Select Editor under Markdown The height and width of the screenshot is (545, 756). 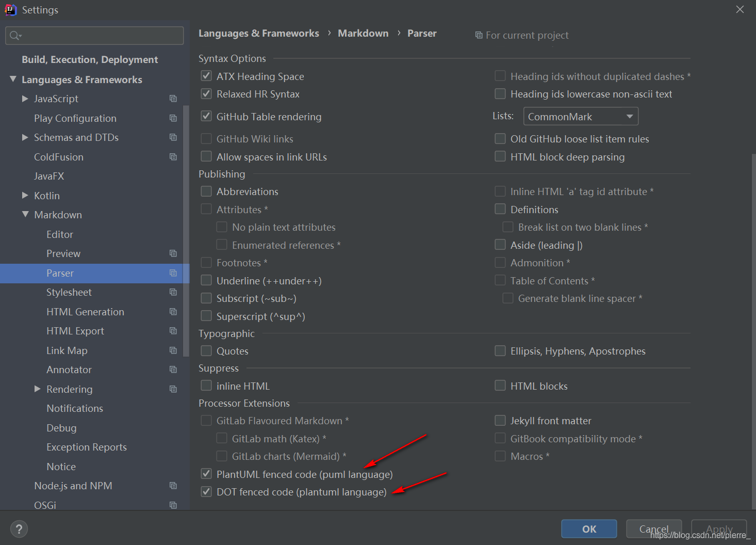60,234
